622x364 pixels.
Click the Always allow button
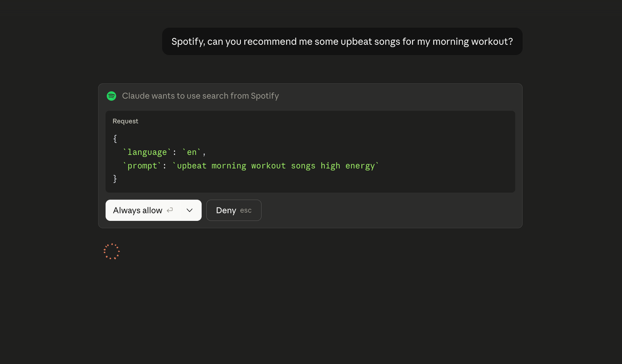click(143, 210)
